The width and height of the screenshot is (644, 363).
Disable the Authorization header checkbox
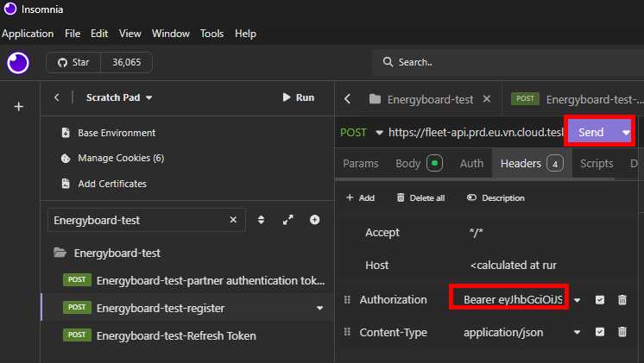click(x=600, y=300)
